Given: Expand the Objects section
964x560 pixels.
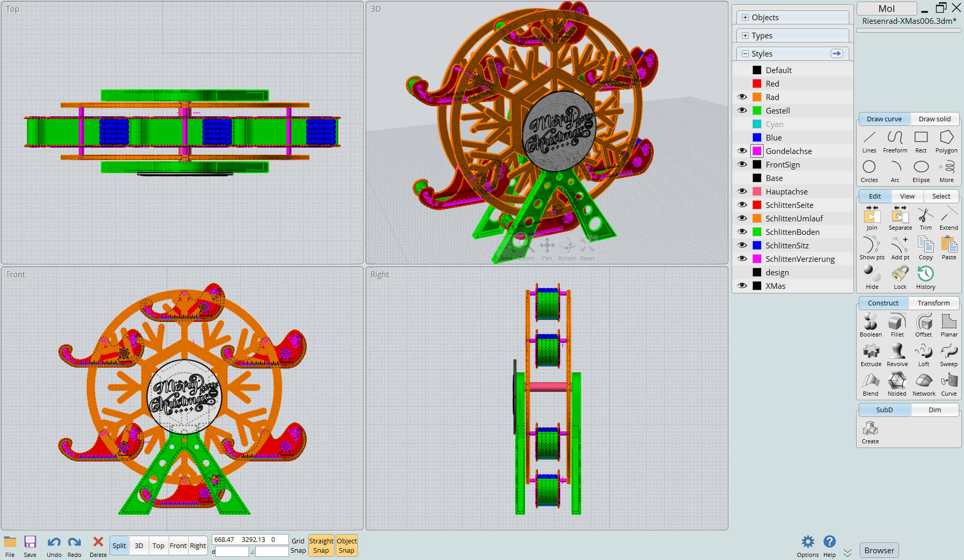Looking at the screenshot, I should tap(745, 17).
